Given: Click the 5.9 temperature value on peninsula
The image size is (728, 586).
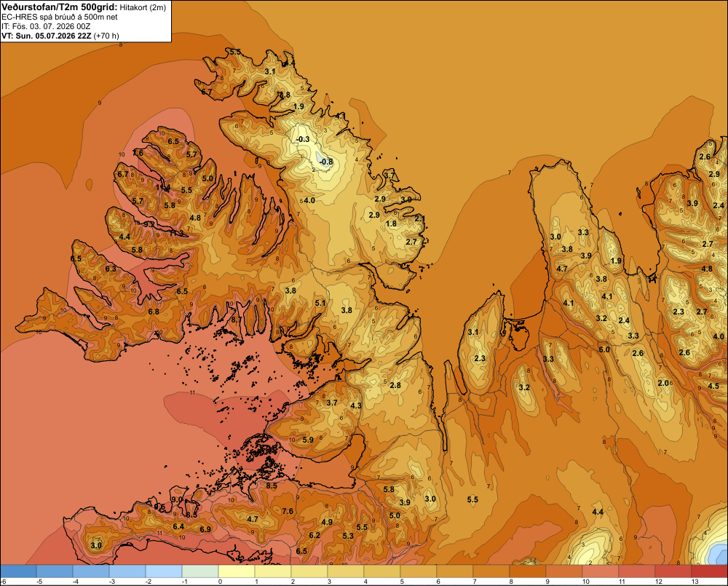Looking at the screenshot, I should pos(308,440).
